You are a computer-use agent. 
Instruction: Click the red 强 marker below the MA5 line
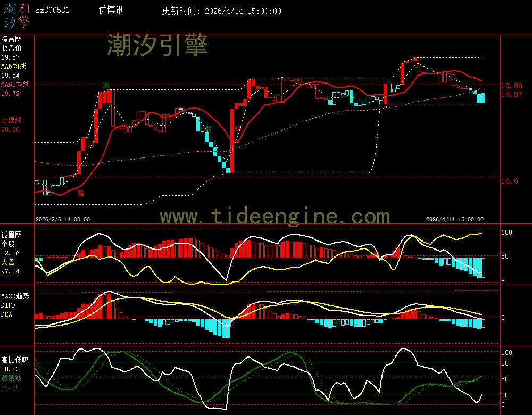click(x=81, y=193)
